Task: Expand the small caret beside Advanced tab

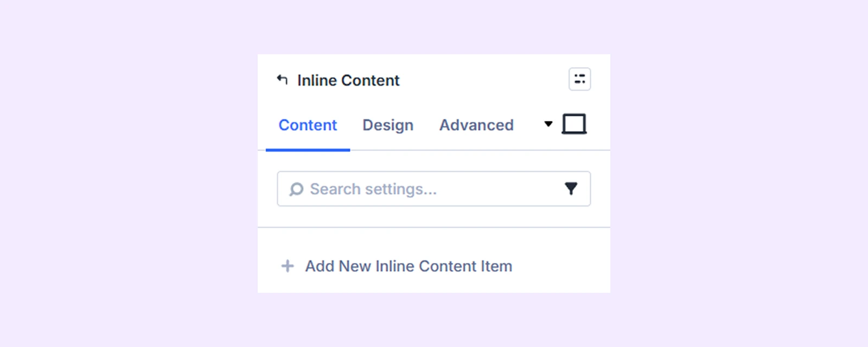Action: coord(548,124)
